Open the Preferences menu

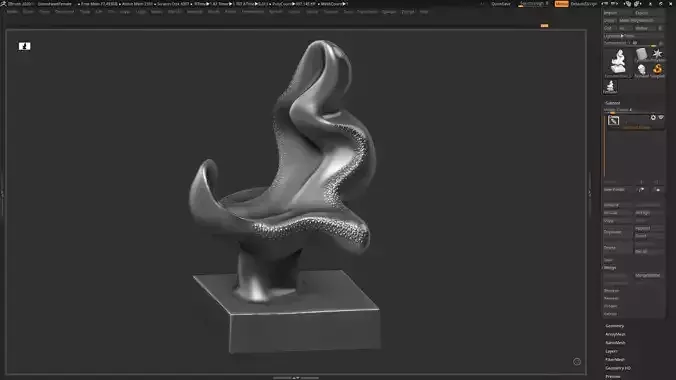253,12
